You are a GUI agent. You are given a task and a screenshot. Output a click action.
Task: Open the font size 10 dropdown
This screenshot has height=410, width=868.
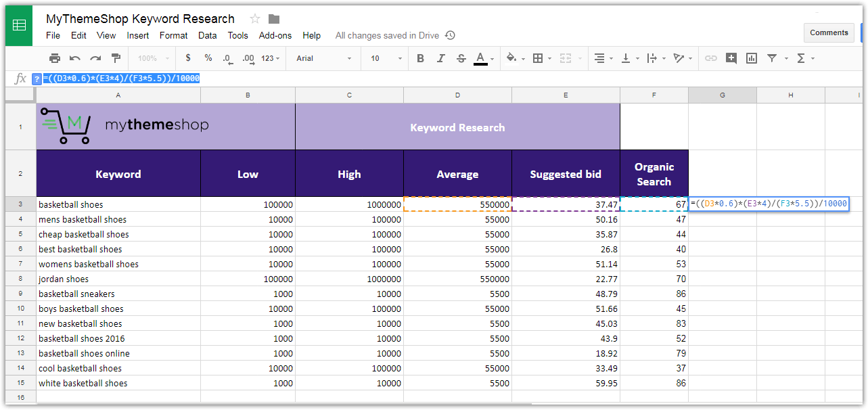click(x=385, y=58)
